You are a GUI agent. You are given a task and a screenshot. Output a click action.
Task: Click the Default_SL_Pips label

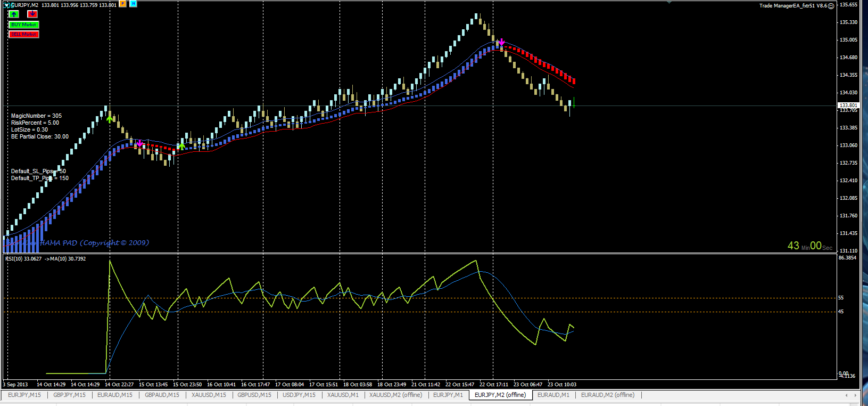tap(38, 171)
